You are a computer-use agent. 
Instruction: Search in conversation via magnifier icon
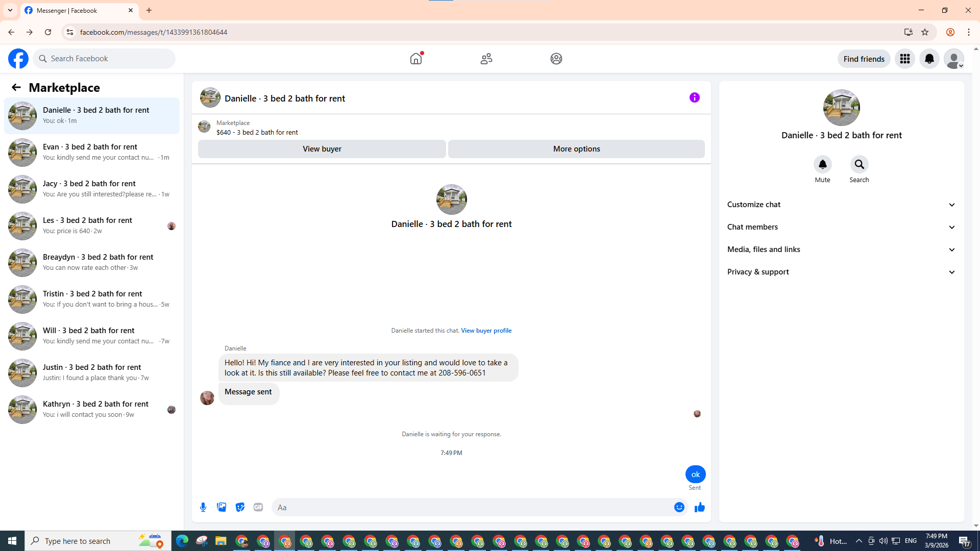pyautogui.click(x=859, y=165)
